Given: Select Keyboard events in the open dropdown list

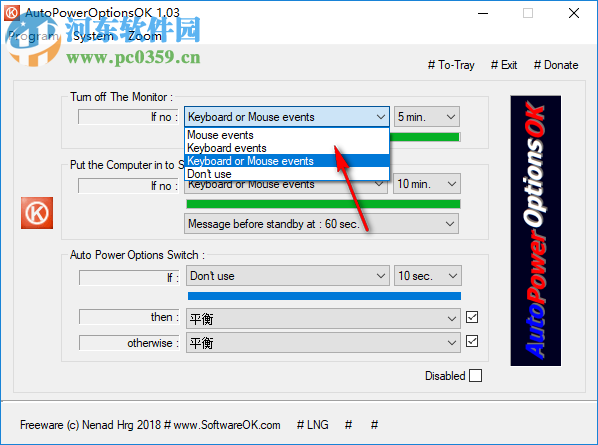Looking at the screenshot, I should pyautogui.click(x=287, y=148).
